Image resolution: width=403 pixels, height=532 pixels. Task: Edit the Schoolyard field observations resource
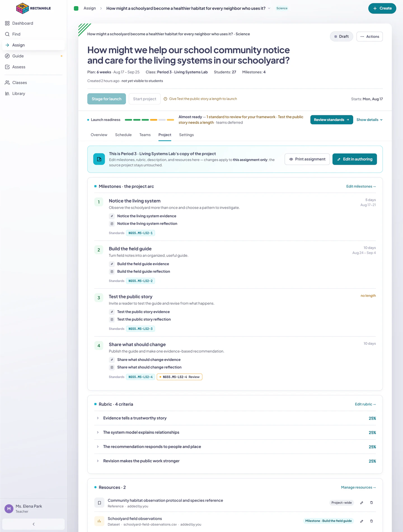362,521
